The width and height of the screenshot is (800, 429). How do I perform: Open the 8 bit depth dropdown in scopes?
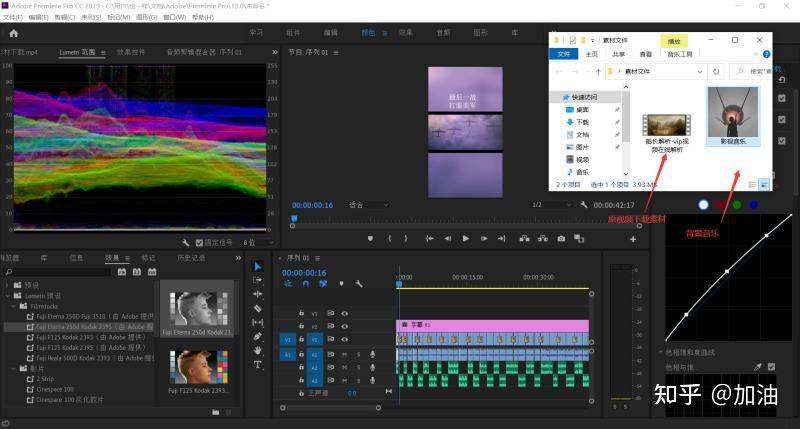click(259, 243)
